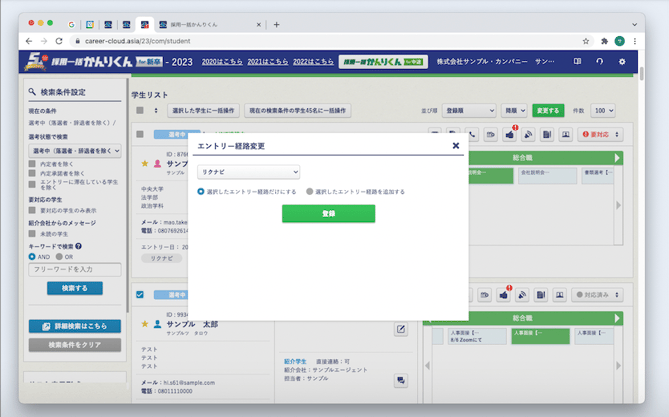
Task: Open the 選考状態 search dropdown in sidebar
Action: [75, 151]
